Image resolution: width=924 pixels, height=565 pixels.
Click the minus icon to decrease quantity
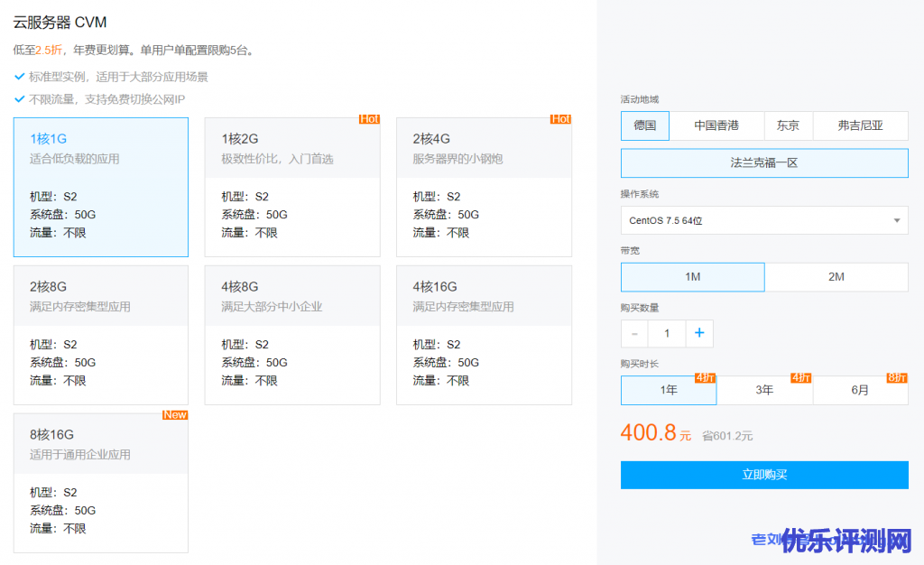pyautogui.click(x=634, y=333)
